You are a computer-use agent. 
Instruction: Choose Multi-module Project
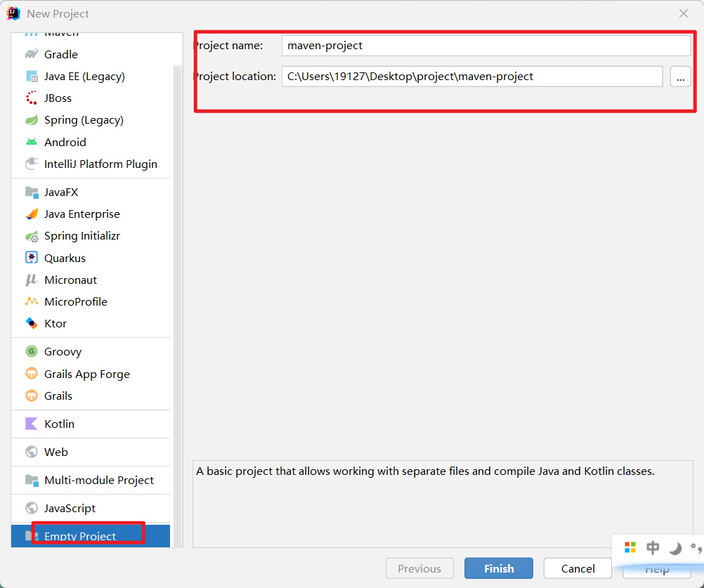tap(91, 481)
